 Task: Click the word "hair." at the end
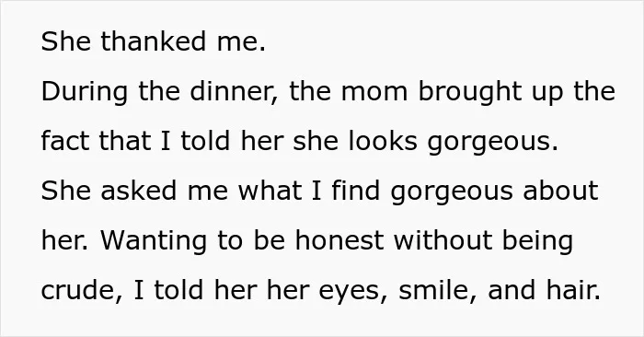click(x=573, y=290)
